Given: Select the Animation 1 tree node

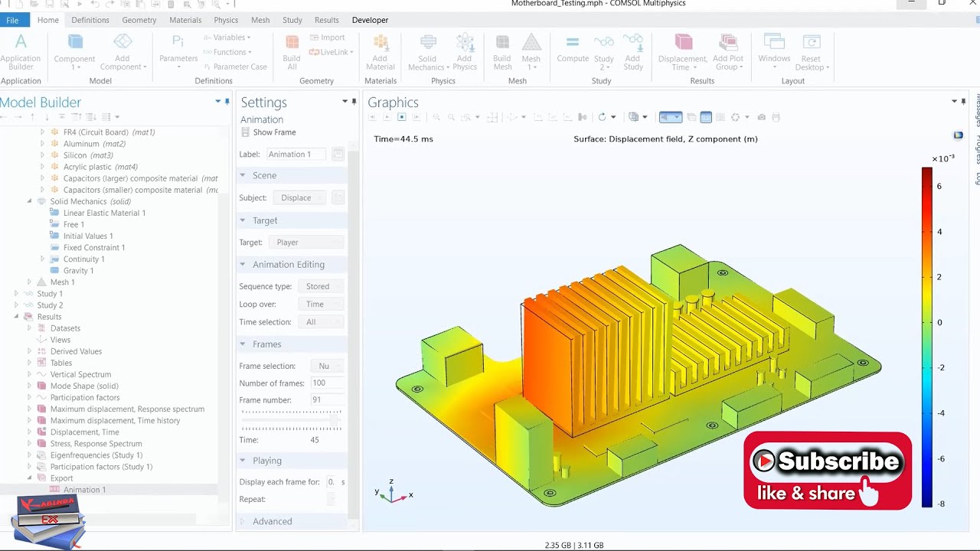Looking at the screenshot, I should point(84,490).
